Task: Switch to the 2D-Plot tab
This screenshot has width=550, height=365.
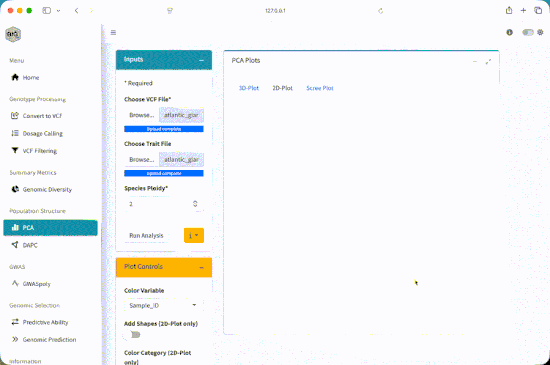Action: (x=282, y=88)
